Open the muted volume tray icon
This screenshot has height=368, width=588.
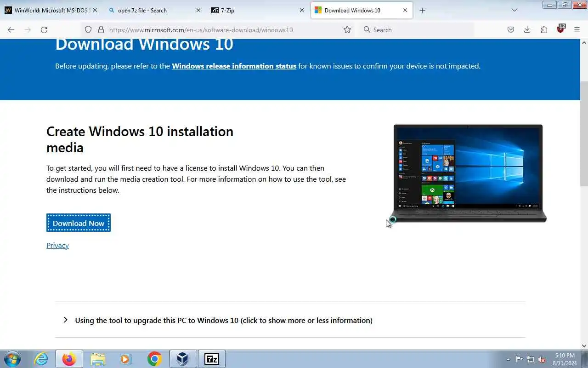pyautogui.click(x=542, y=359)
